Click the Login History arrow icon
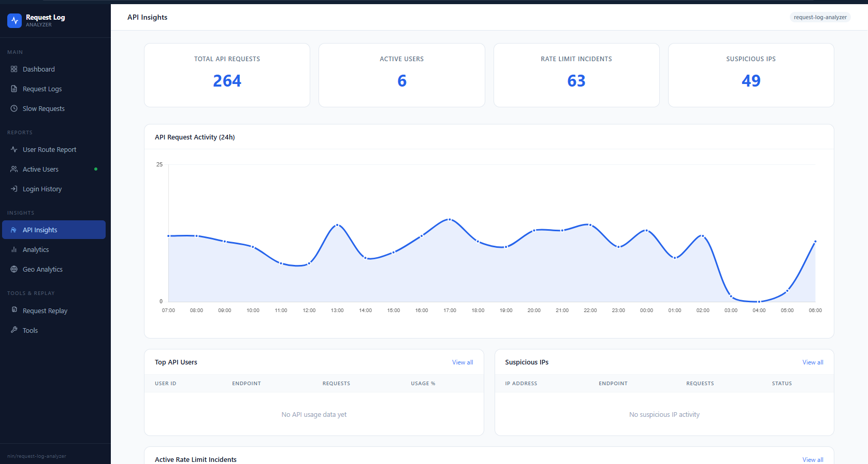 [14, 189]
